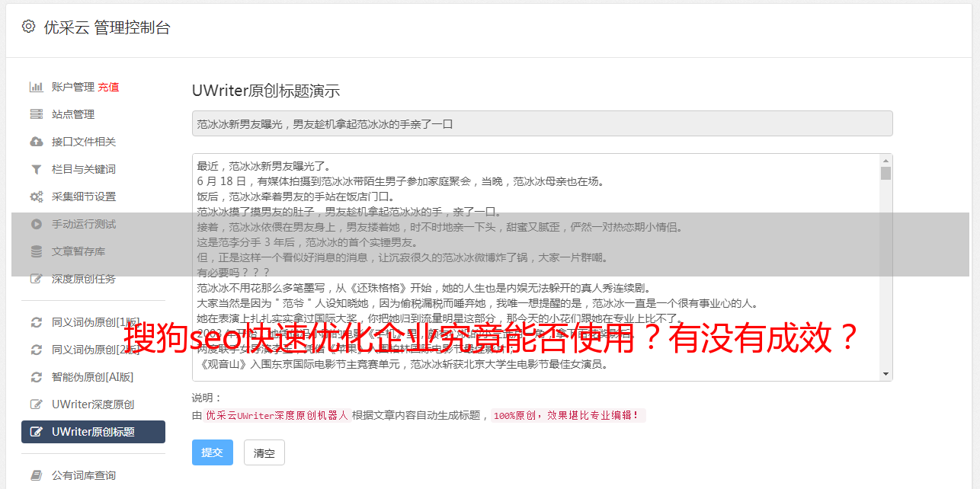Image resolution: width=980 pixels, height=489 pixels.
Task: Click the 优采云 管理控制台 header title
Action: (107, 27)
